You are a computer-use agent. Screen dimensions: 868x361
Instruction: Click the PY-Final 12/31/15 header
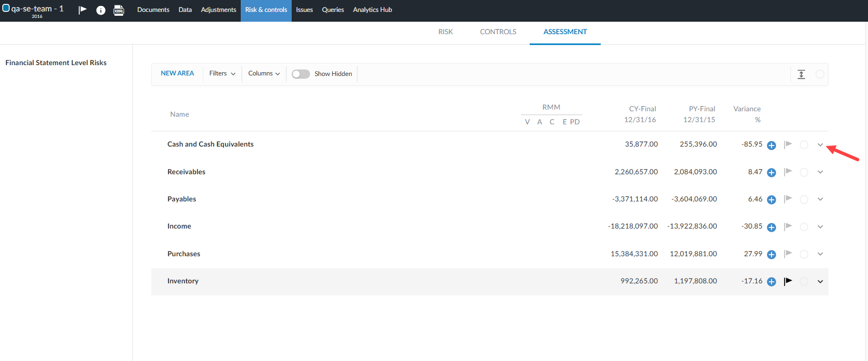(x=699, y=114)
